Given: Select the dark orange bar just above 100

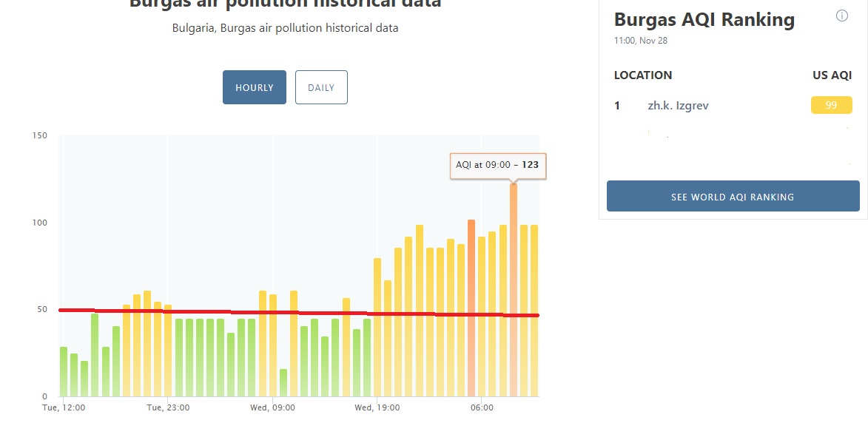Looking at the screenshot, I should click(x=471, y=308).
